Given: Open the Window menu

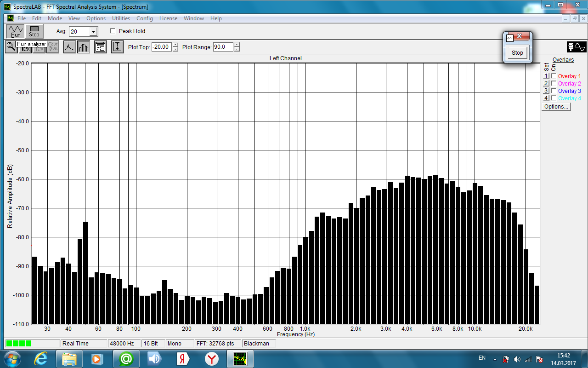Looking at the screenshot, I should 194,18.
